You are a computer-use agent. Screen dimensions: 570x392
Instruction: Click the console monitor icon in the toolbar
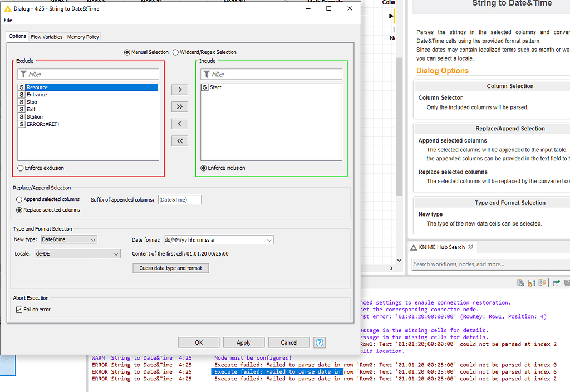point(567,282)
